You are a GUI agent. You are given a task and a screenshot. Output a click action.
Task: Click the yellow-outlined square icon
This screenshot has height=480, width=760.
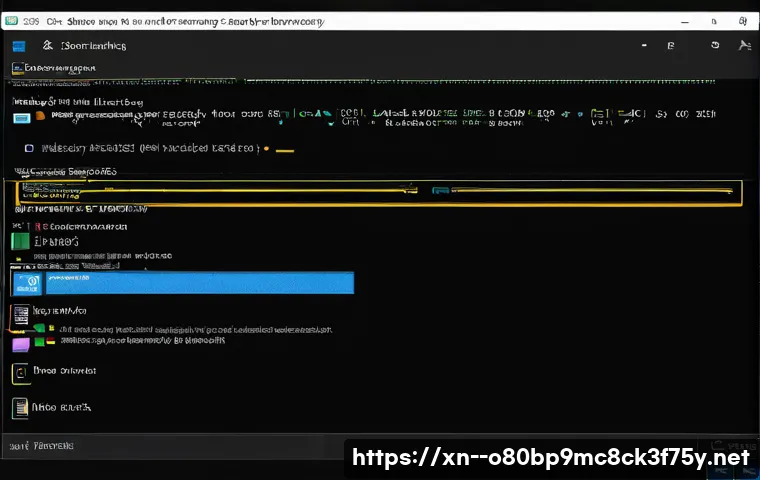21,373
